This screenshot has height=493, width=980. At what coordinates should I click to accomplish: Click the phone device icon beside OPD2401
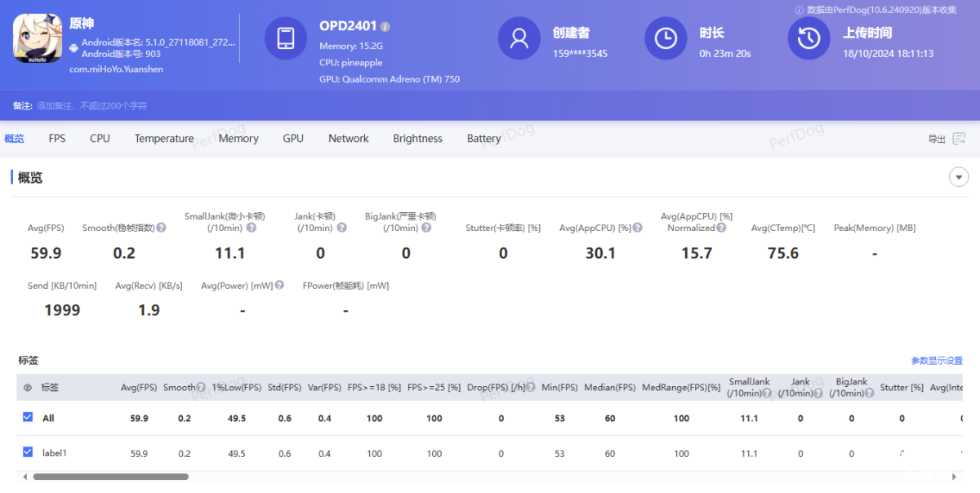coord(286,38)
